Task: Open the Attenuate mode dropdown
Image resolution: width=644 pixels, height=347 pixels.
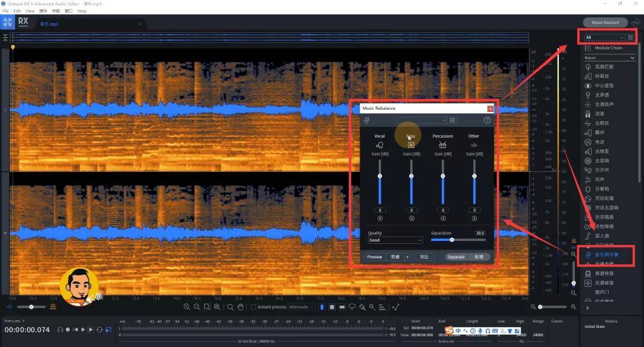Action: [301, 307]
